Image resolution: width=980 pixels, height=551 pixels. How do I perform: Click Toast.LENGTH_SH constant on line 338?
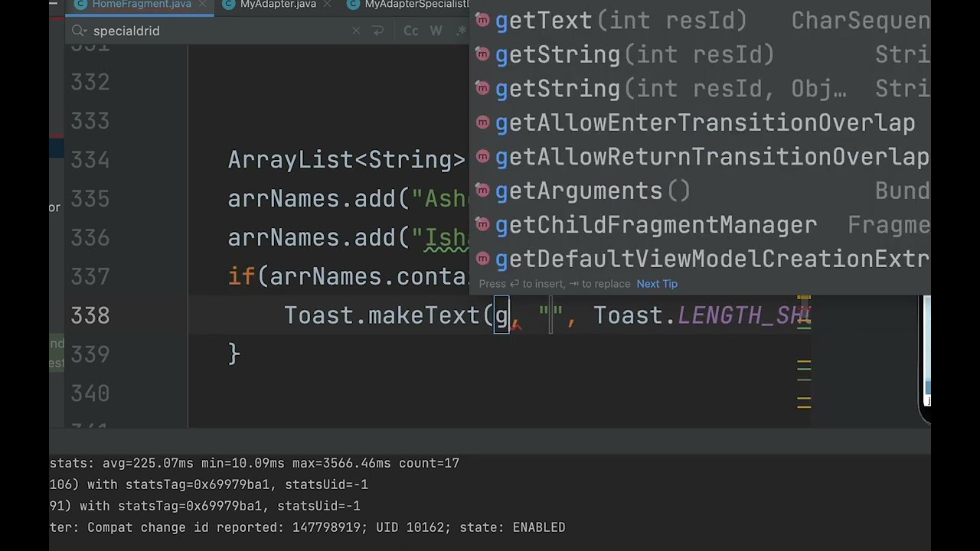pos(701,315)
